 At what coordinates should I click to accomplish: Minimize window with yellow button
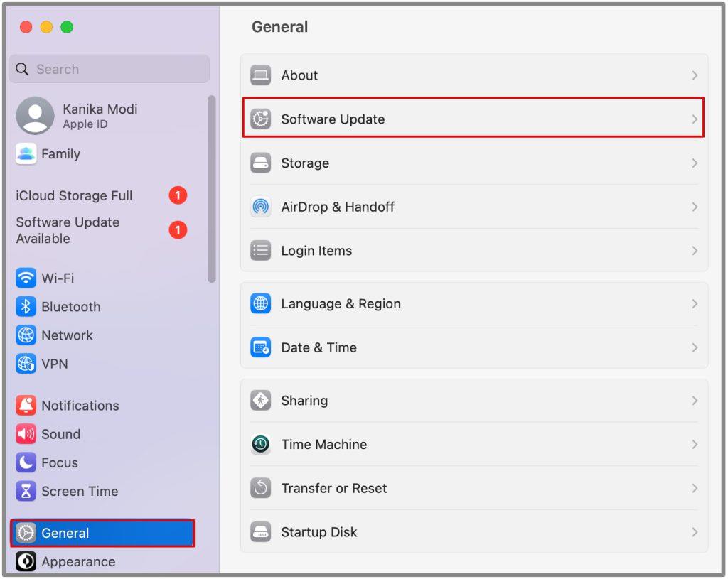click(x=46, y=27)
